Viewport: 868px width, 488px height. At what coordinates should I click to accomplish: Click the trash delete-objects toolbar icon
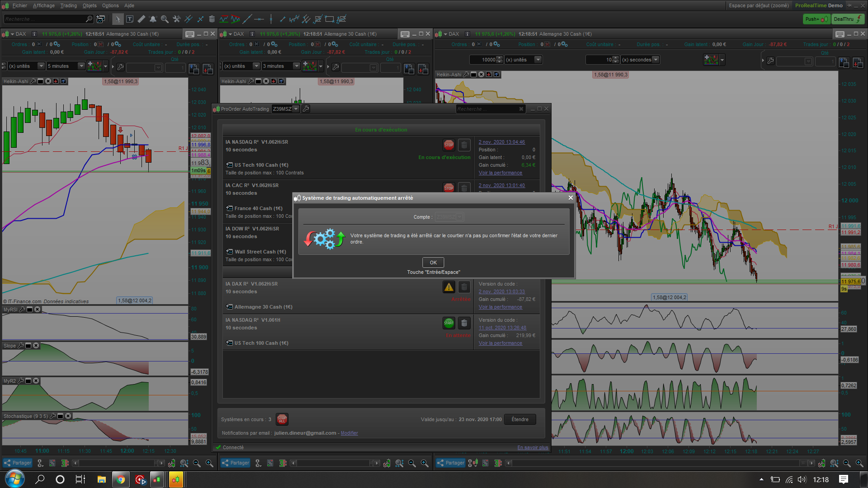212,19
